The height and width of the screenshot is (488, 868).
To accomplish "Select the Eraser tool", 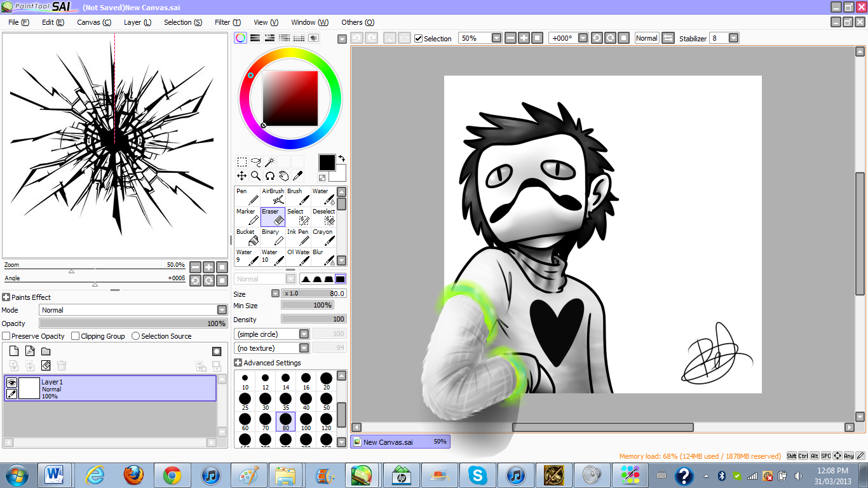I will click(x=273, y=217).
